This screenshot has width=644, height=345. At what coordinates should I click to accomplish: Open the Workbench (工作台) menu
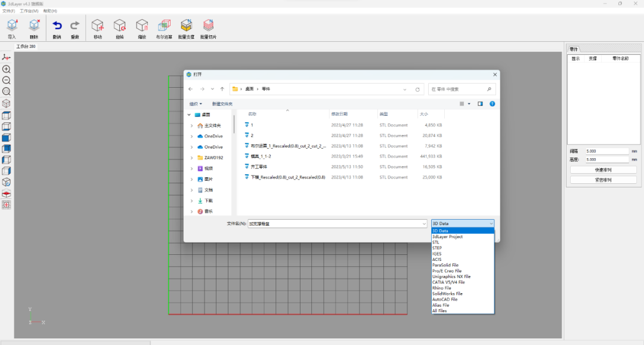click(x=29, y=11)
